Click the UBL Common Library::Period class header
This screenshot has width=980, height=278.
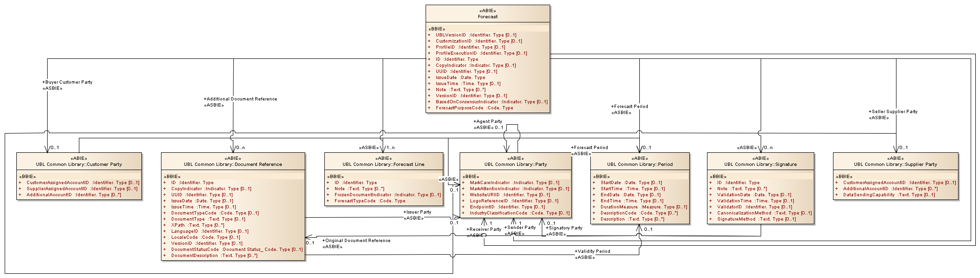point(639,164)
